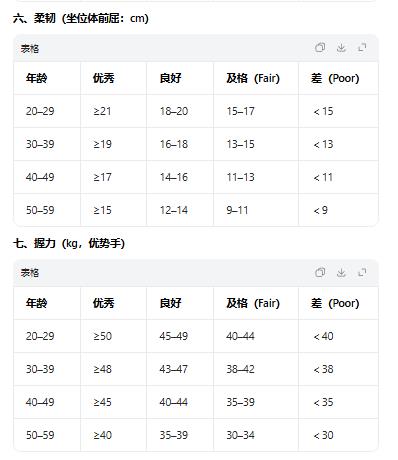Expand the flexibility table to fullscreen

coord(362,48)
